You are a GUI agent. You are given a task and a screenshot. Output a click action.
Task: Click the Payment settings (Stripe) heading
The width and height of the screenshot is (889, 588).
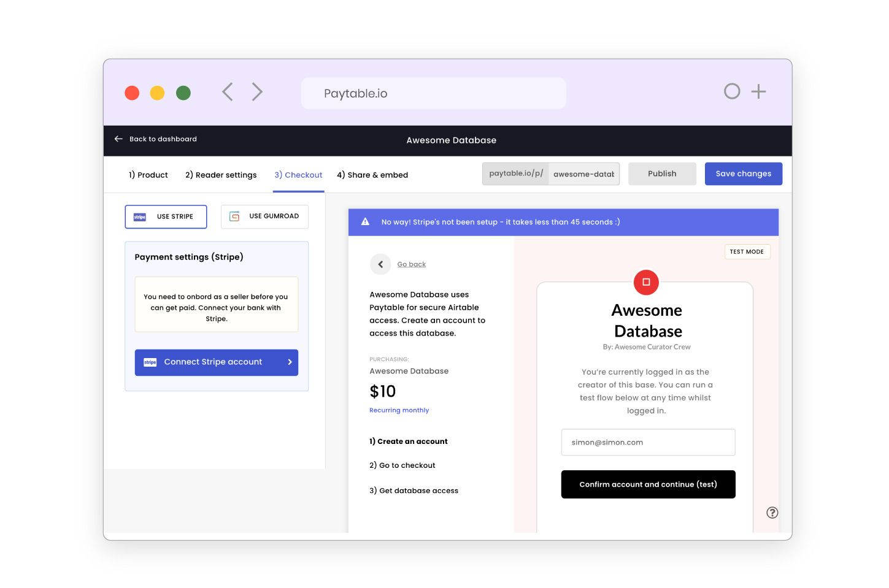point(189,257)
